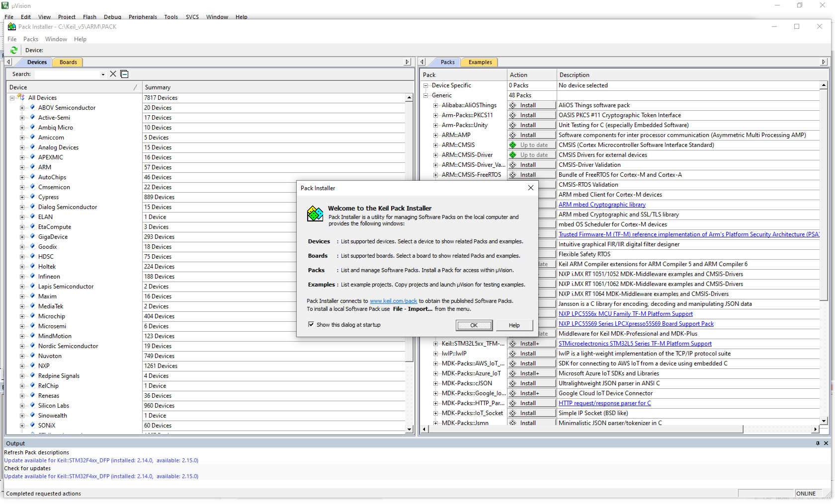Click the up-to-date diamond icon for ARM::CMSIS-Driver

[512, 155]
